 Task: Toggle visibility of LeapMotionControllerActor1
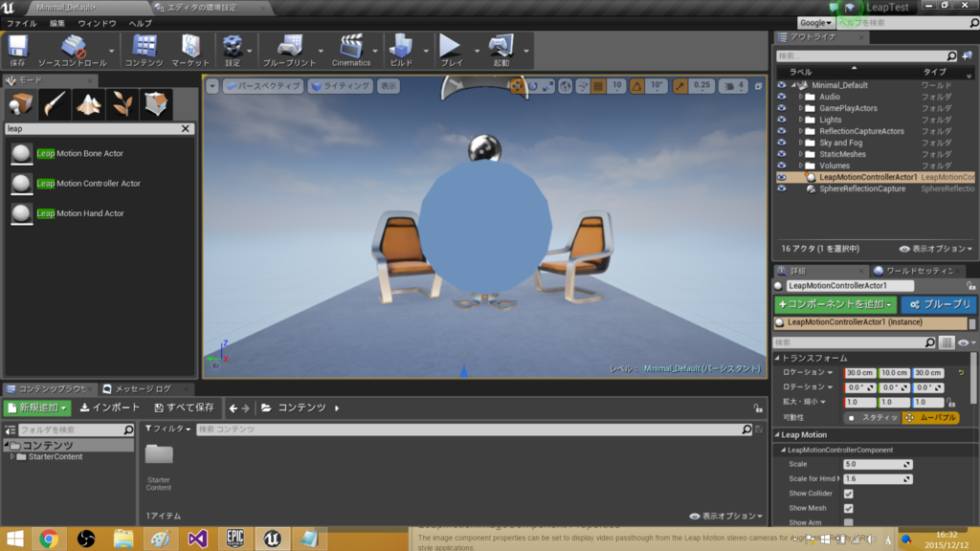[782, 177]
